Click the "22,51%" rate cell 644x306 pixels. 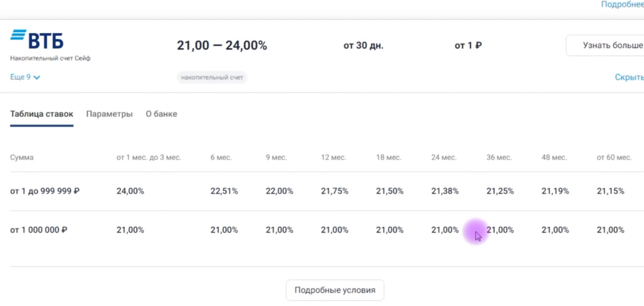pyautogui.click(x=224, y=191)
